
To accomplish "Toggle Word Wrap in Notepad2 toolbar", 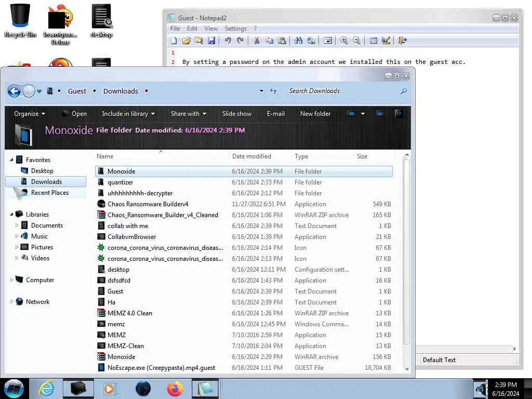I will [x=328, y=41].
